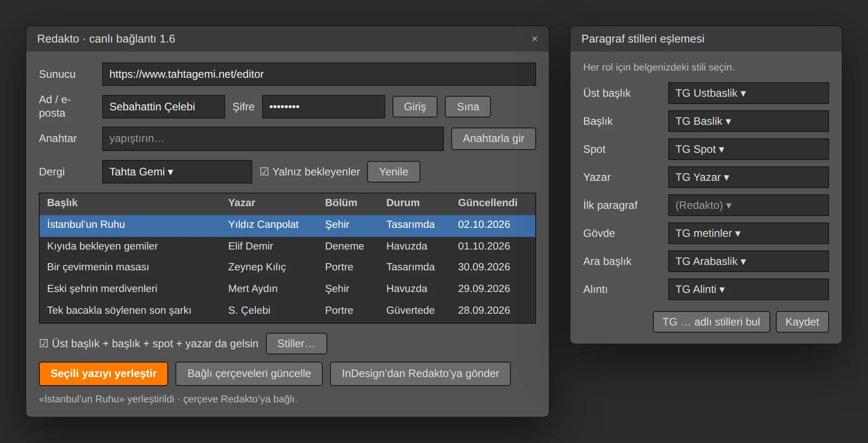Focus the Anahtar paste field

pos(273,138)
